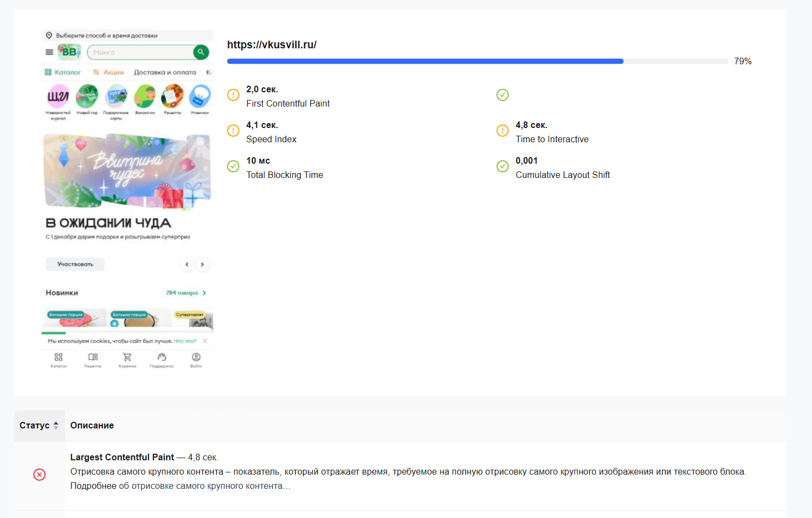This screenshot has height=518, width=812.
Task: Click the blue 79% score progress bar
Action: coord(425,62)
